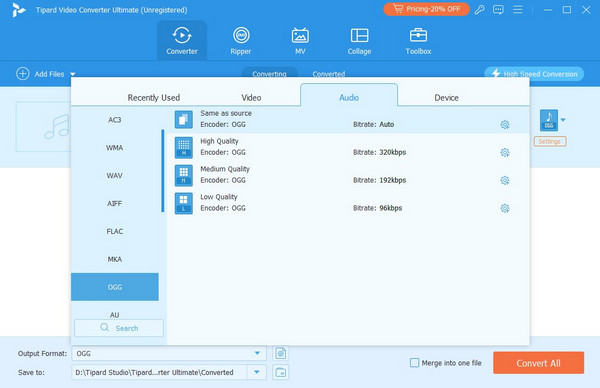Screen dimensions: 600x388
Task: Open the MV maker module
Action: 300,41
